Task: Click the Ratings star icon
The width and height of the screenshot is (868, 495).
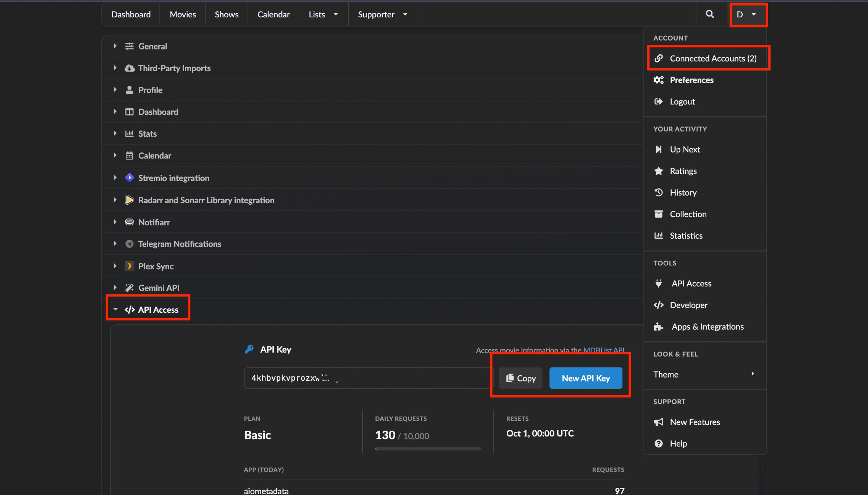Action: pyautogui.click(x=659, y=171)
